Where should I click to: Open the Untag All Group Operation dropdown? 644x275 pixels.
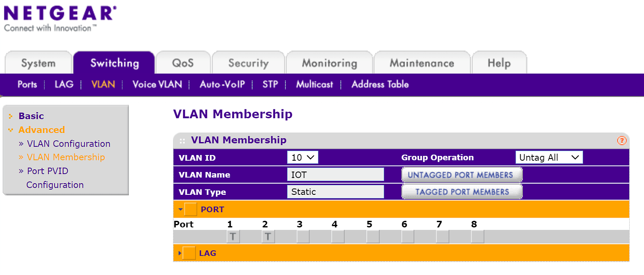click(x=549, y=157)
